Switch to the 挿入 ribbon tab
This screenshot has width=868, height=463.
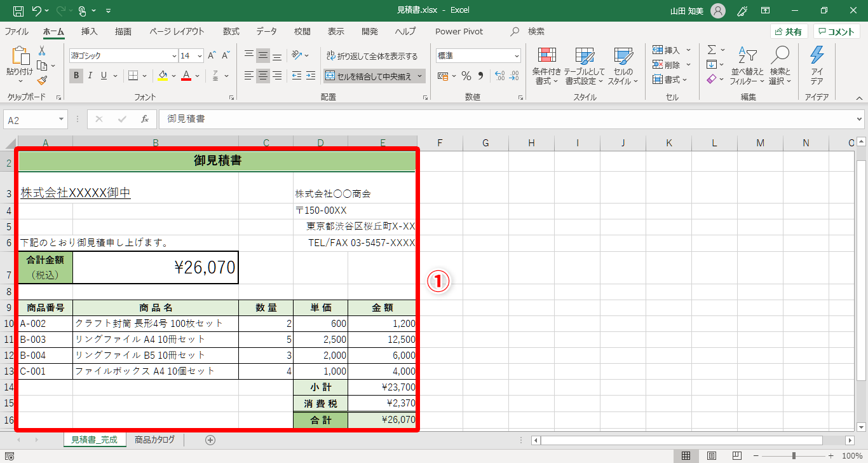coord(90,31)
